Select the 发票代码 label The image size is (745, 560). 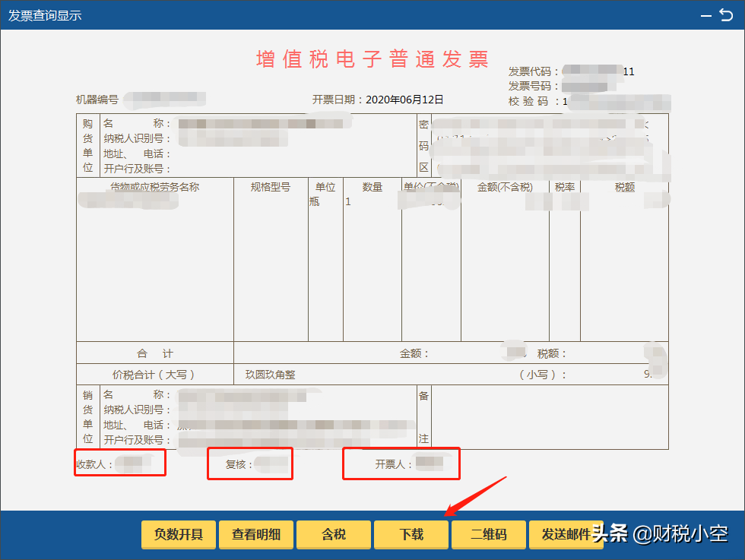click(533, 71)
